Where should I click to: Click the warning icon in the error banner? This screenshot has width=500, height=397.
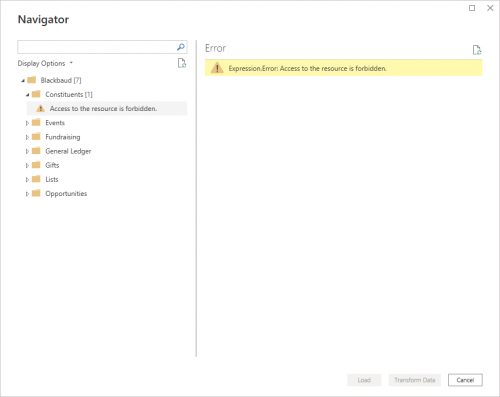click(x=217, y=68)
